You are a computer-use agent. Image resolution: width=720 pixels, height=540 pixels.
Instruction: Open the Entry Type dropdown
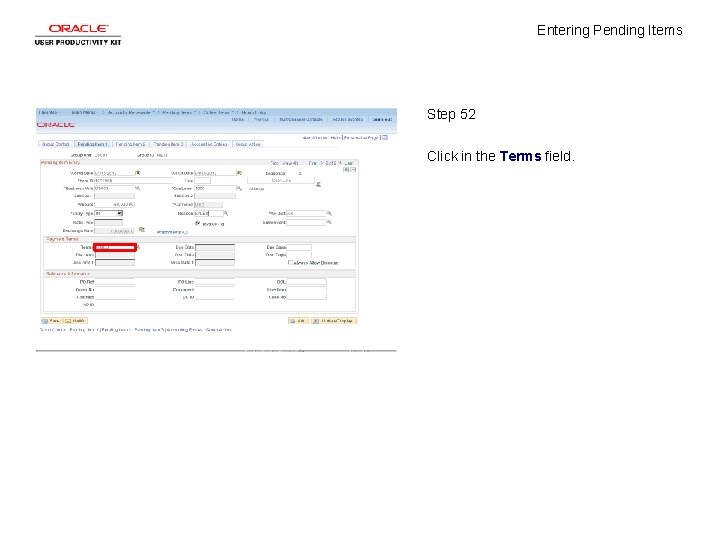[x=109, y=214]
